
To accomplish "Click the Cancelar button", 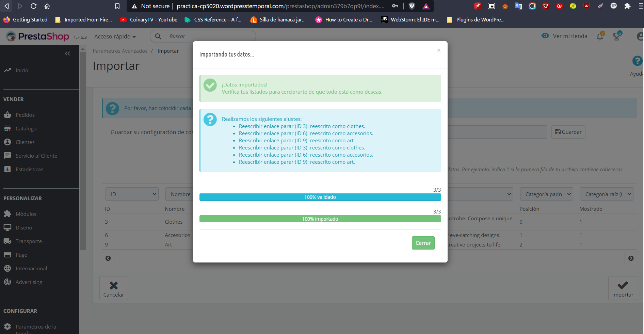I will click(x=114, y=288).
